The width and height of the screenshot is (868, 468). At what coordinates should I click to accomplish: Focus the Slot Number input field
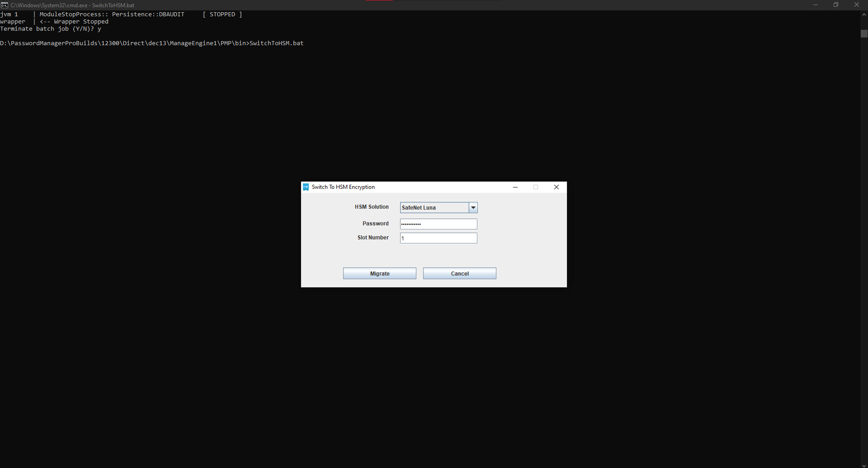coord(439,238)
